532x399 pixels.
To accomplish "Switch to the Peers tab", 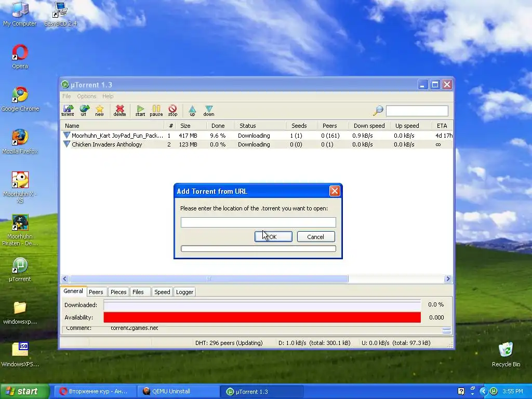I will (96, 292).
